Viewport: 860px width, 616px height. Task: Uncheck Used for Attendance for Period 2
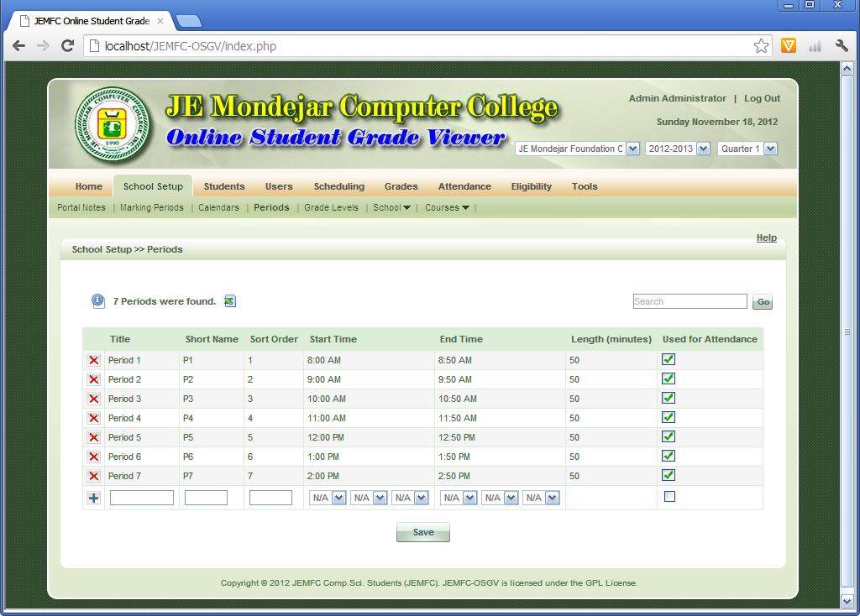[668, 378]
